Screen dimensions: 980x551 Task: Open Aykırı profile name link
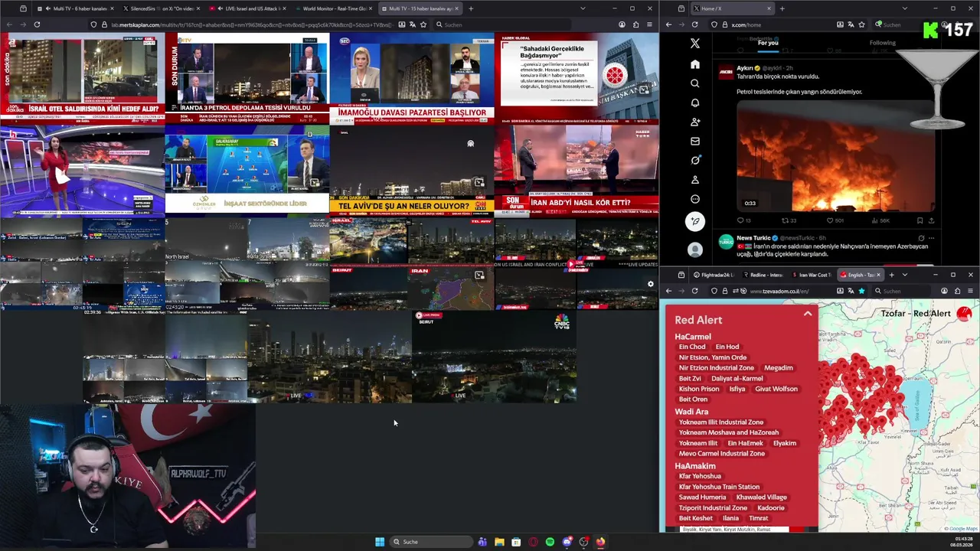[745, 68]
